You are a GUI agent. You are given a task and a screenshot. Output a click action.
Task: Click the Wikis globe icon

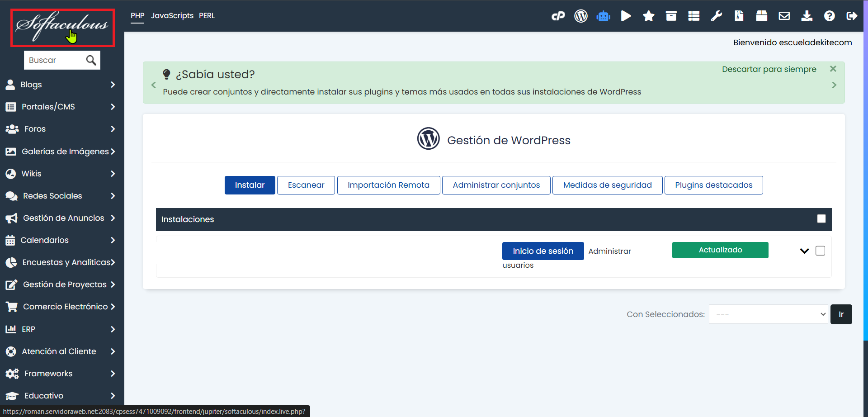[x=11, y=174]
